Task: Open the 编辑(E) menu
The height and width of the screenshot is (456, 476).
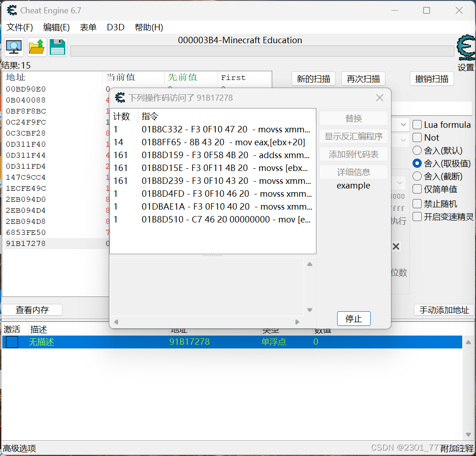Action: (x=57, y=27)
